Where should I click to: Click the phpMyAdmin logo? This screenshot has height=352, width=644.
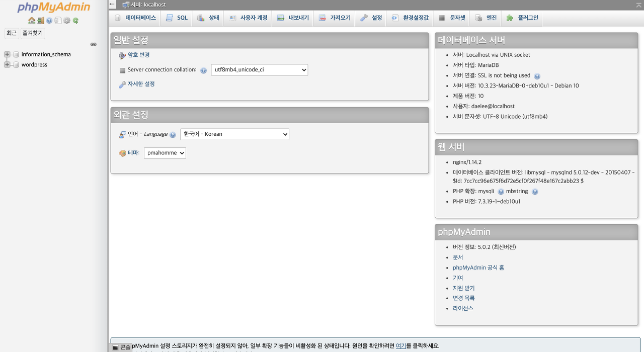[x=54, y=8]
